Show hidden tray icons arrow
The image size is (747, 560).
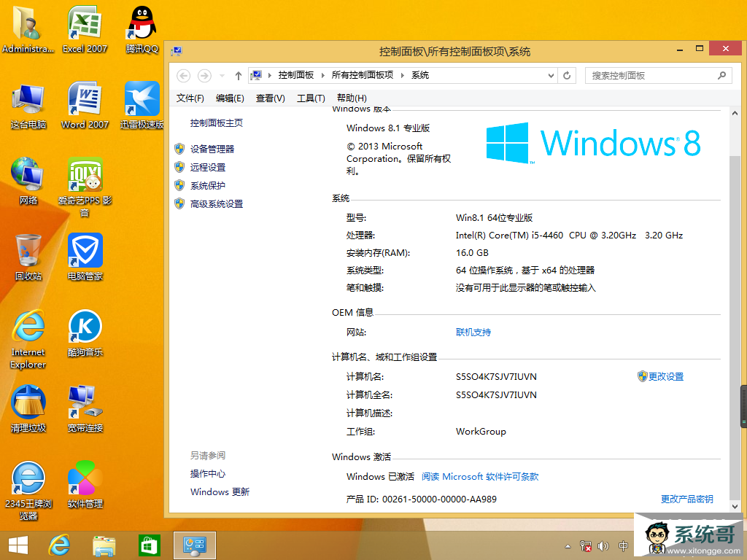pos(568,546)
